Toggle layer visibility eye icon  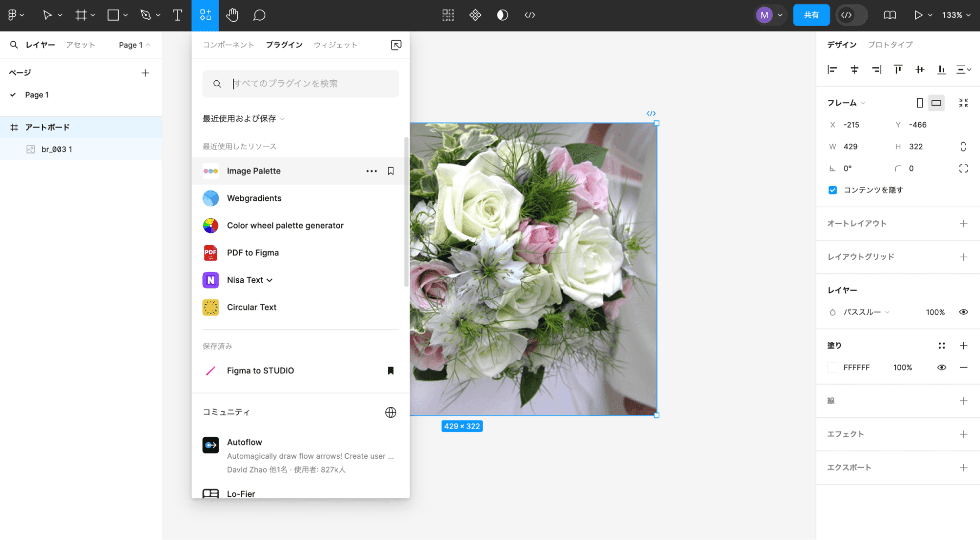pyautogui.click(x=963, y=312)
